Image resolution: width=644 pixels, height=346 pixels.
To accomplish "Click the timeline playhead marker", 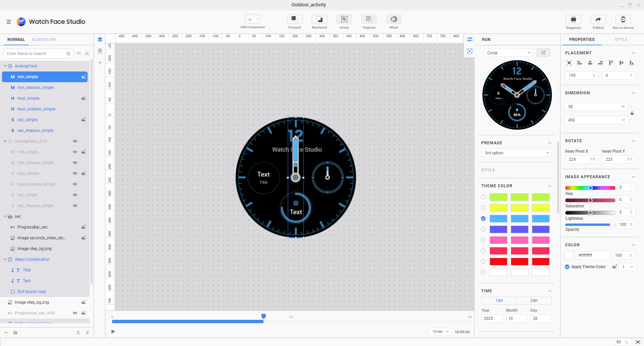I will [x=263, y=316].
